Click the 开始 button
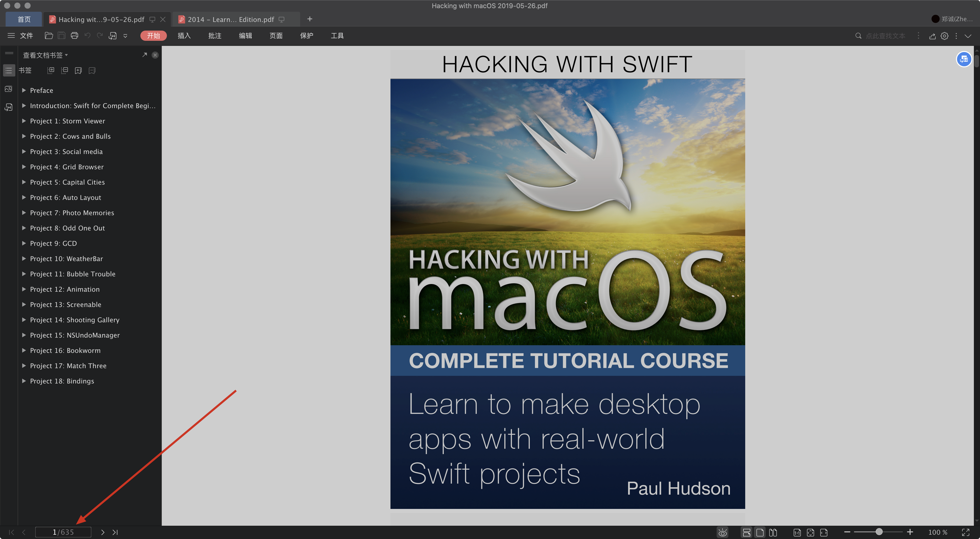The width and height of the screenshot is (980, 539). pyautogui.click(x=153, y=36)
